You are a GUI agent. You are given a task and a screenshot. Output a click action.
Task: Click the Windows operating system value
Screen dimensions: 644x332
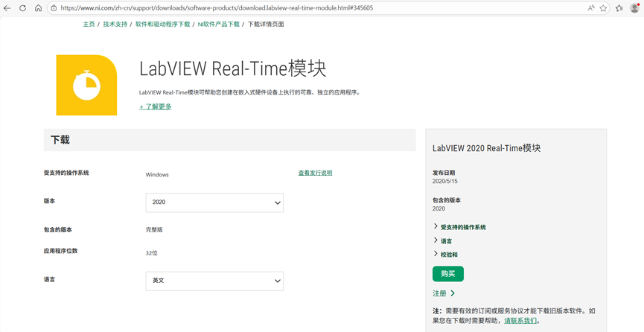point(157,175)
